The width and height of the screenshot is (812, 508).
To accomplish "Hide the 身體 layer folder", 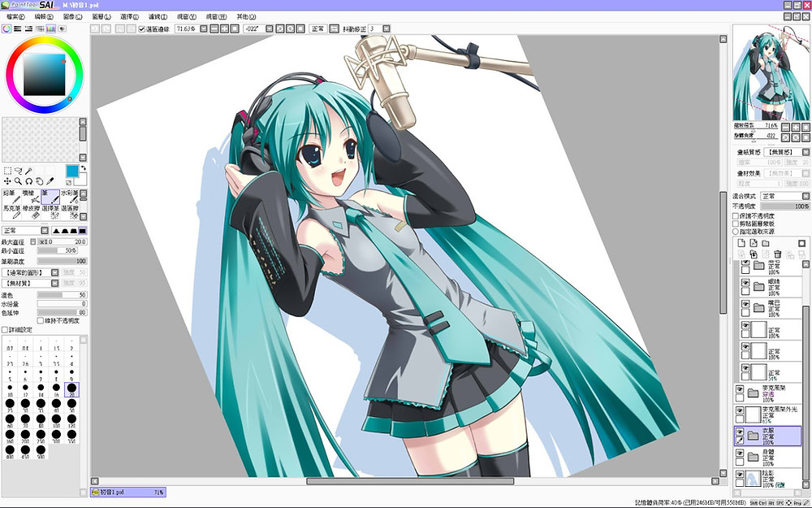I will 740,453.
